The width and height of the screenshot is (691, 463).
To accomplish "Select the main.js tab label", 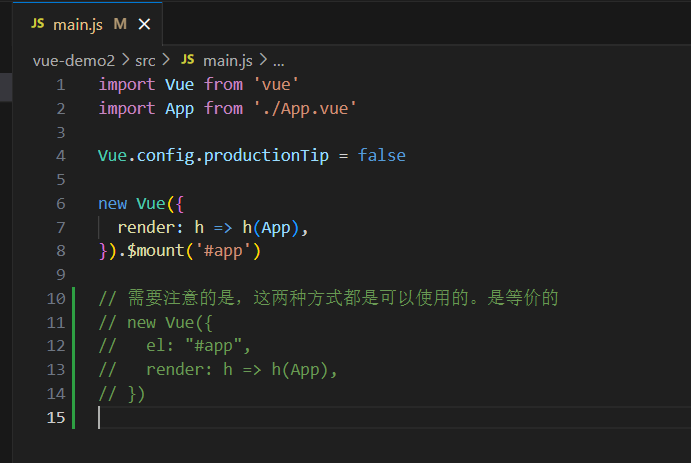I will [78, 23].
